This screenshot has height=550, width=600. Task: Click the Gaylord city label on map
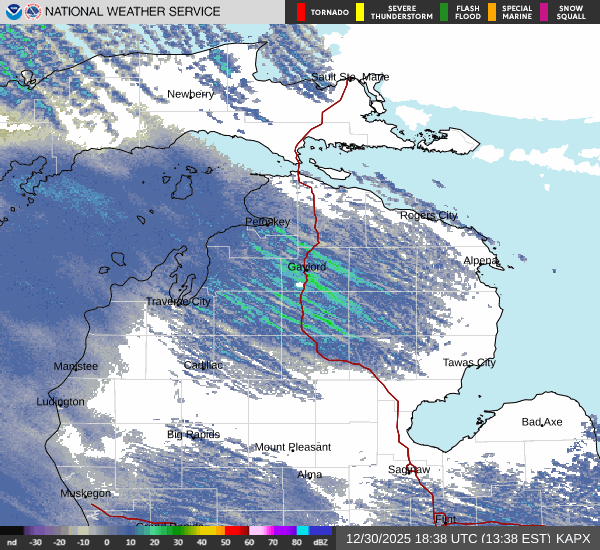coord(306,267)
